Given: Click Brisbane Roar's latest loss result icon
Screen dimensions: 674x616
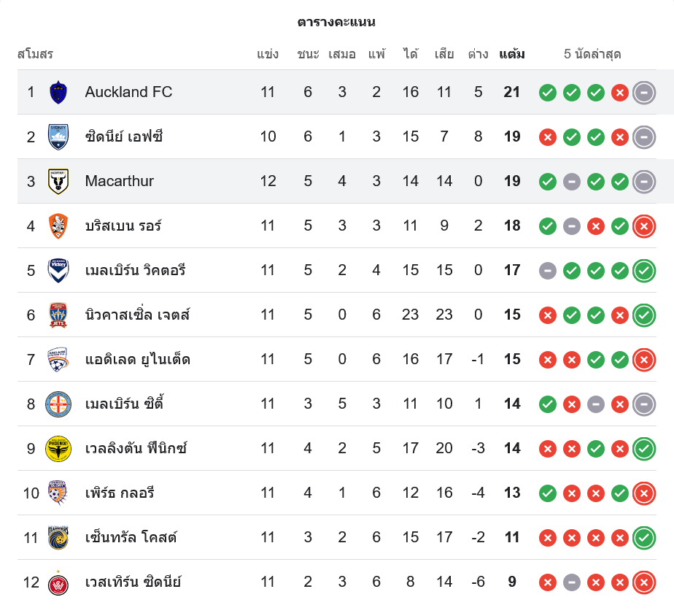Looking at the screenshot, I should (x=643, y=226).
